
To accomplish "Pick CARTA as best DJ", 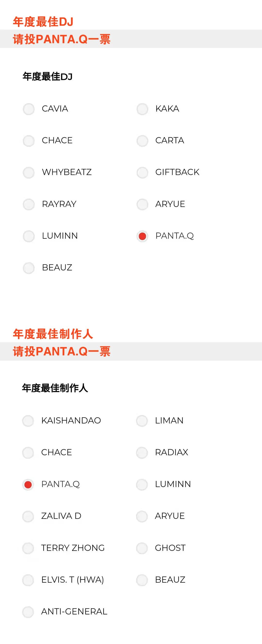I will (142, 141).
